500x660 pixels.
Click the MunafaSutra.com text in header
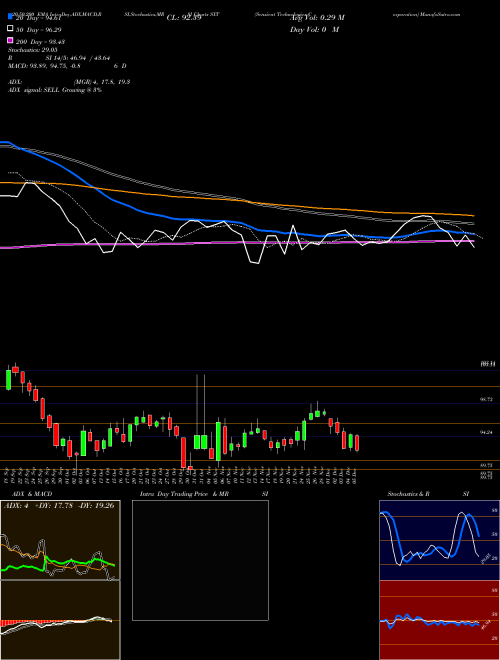(x=439, y=14)
